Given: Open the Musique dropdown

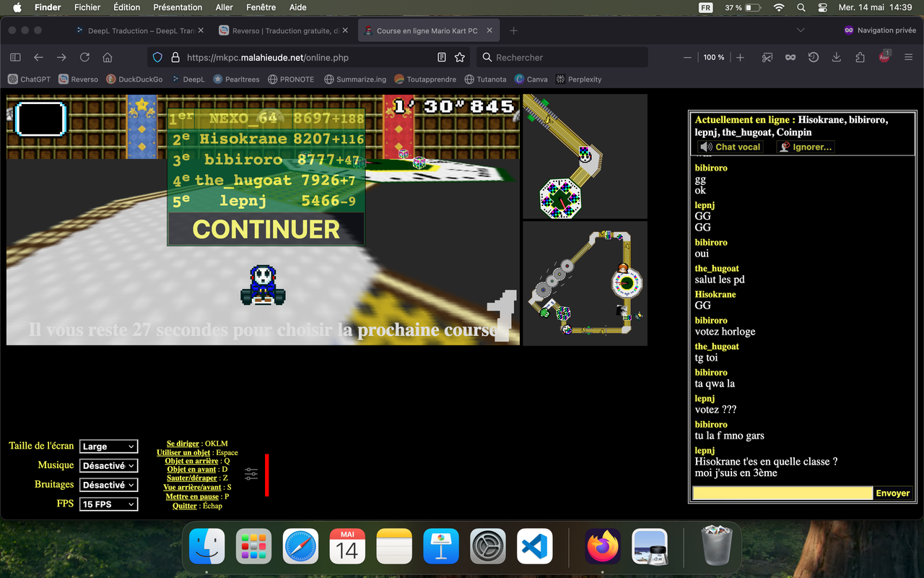Looking at the screenshot, I should coord(109,466).
